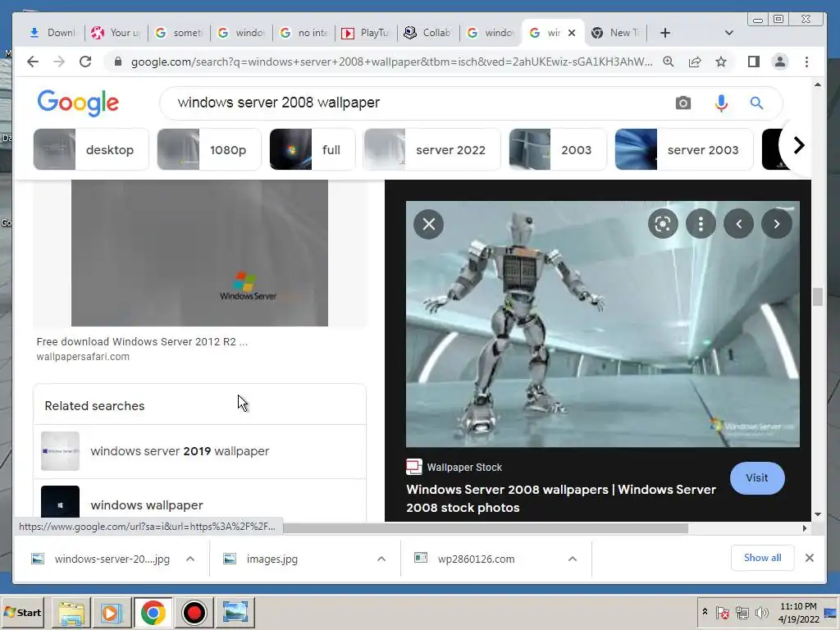The height and width of the screenshot is (630, 840).
Task: Open the Windows Start menu
Action: pos(22,612)
